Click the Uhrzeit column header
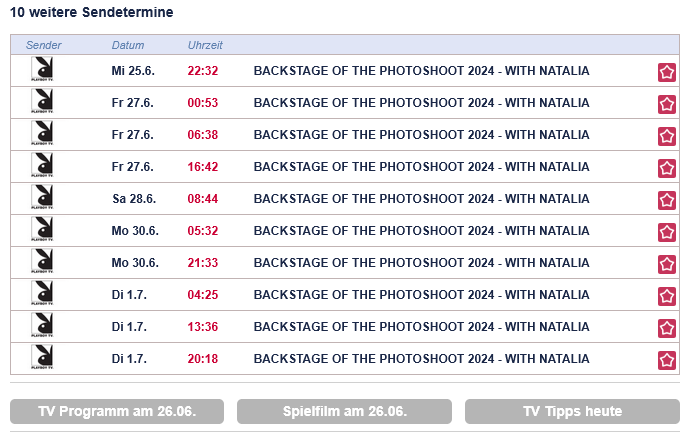Screen dimensions: 697x442 (205, 46)
